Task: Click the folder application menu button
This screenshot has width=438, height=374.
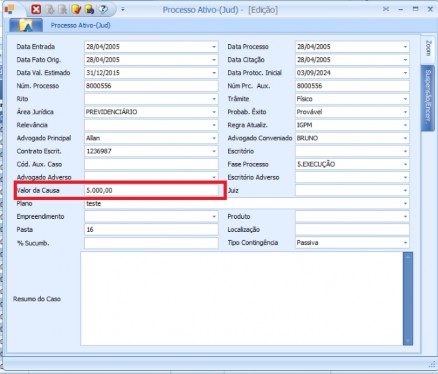Action: (26, 25)
